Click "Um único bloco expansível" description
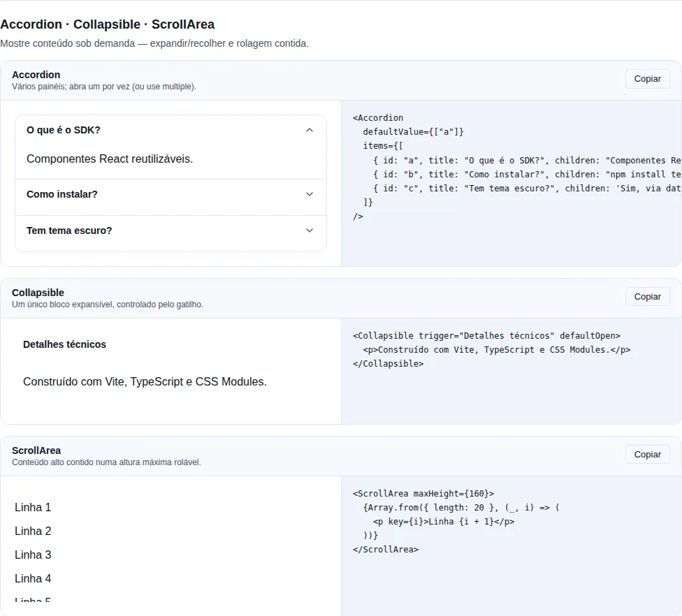The height and width of the screenshot is (616, 682). (108, 305)
